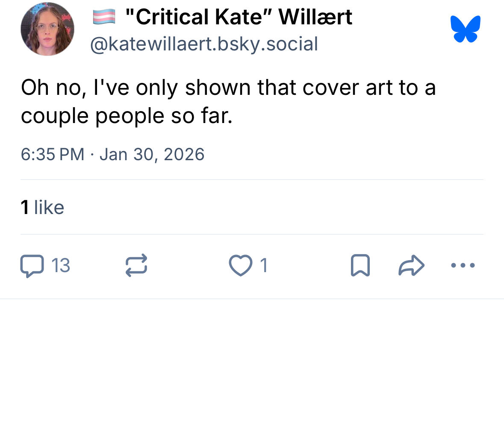Click the trans pride flag emoji
The height and width of the screenshot is (440, 504).
point(104,17)
